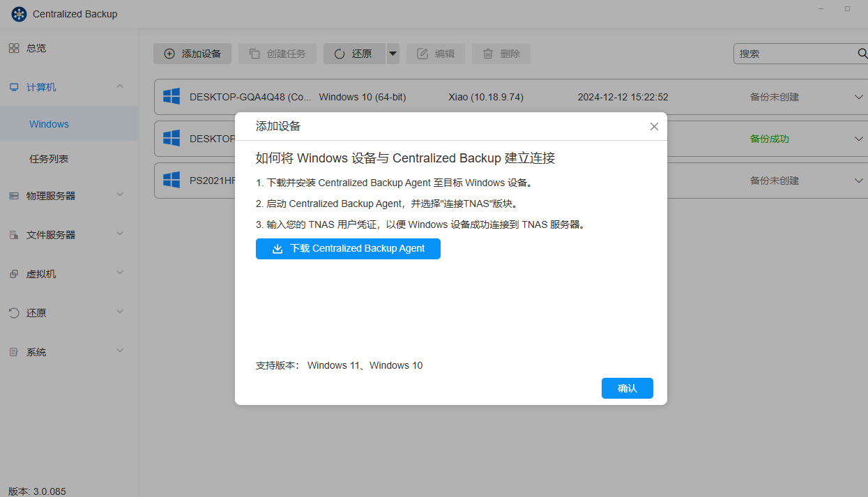Open the 还原 dropdown arrow in toolbar

393,54
